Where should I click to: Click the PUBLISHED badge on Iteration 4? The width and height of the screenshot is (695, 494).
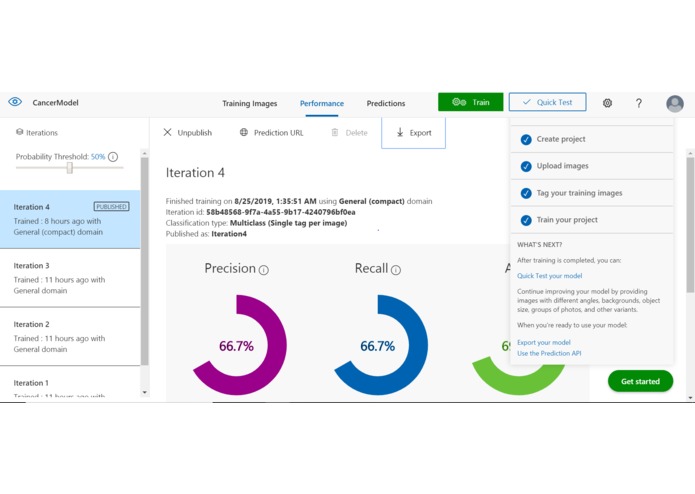(111, 206)
